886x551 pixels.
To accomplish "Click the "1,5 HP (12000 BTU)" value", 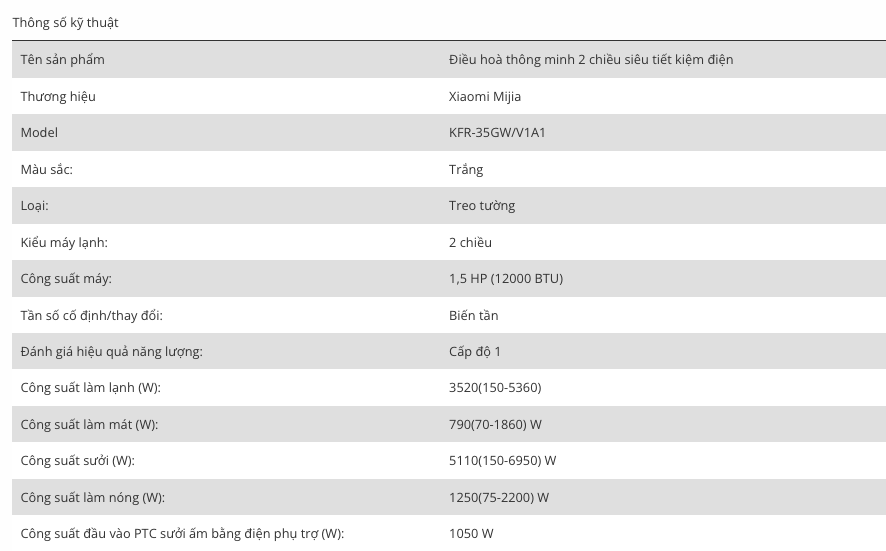I will 506,278.
